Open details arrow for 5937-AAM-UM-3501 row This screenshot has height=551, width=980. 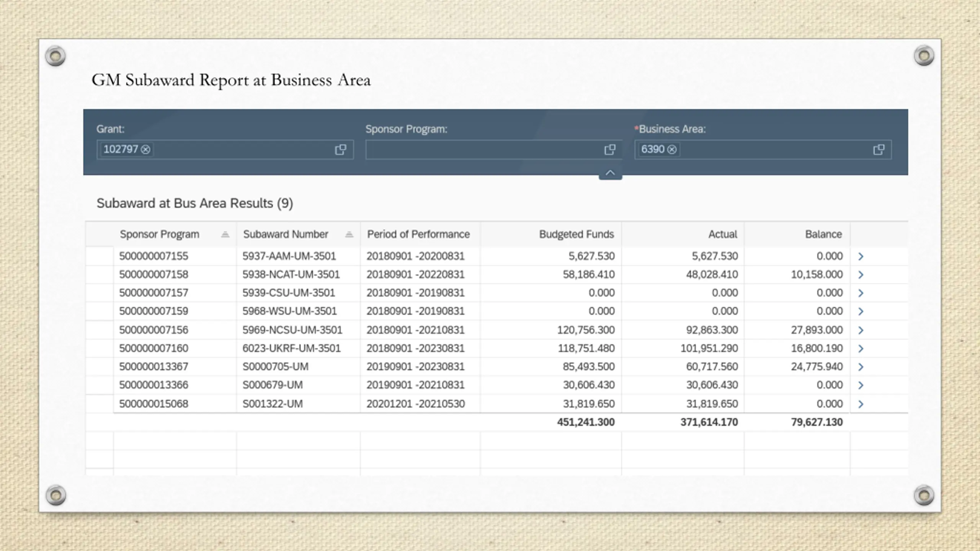click(861, 256)
